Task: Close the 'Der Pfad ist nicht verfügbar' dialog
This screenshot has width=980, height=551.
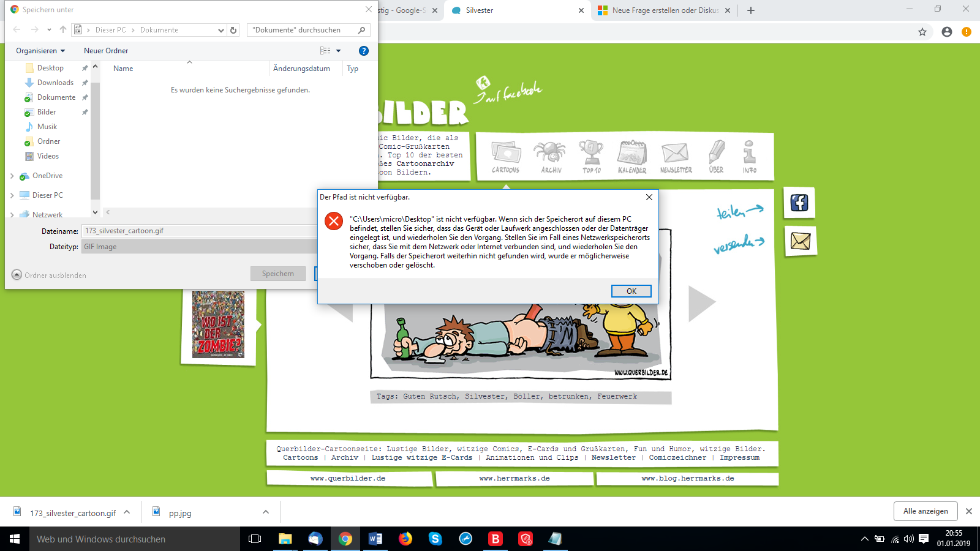Action: pyautogui.click(x=649, y=197)
